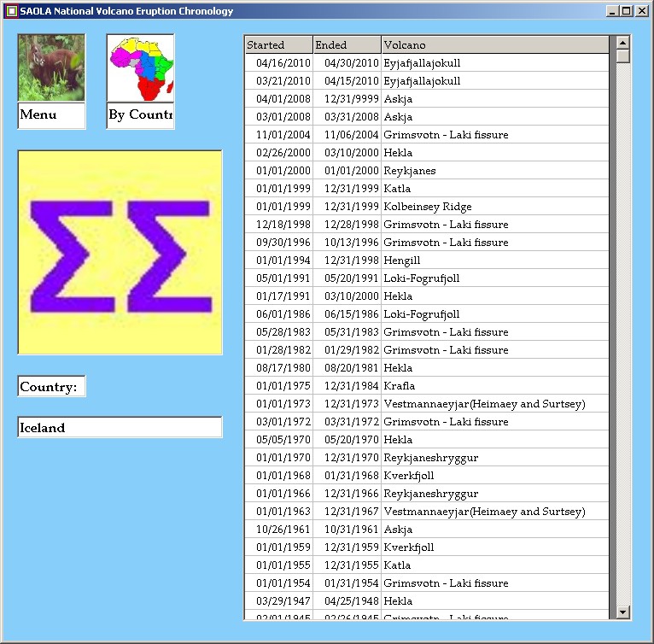The width and height of the screenshot is (654, 644).
Task: Click the application icon in title bar
Action: pyautogui.click(x=11, y=11)
